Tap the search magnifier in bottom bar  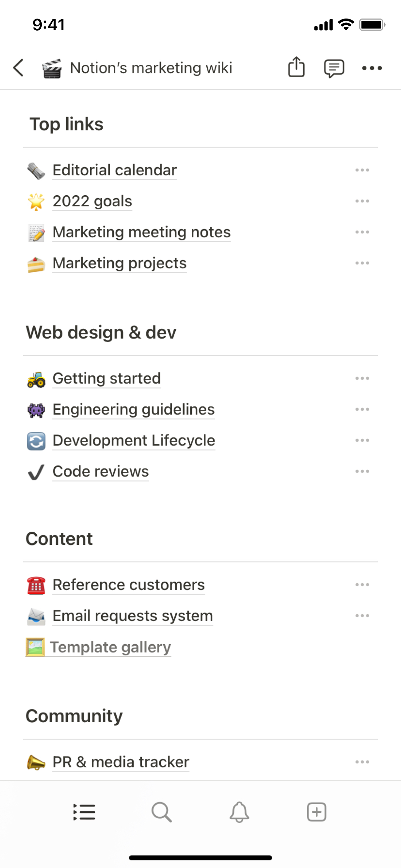click(x=161, y=812)
